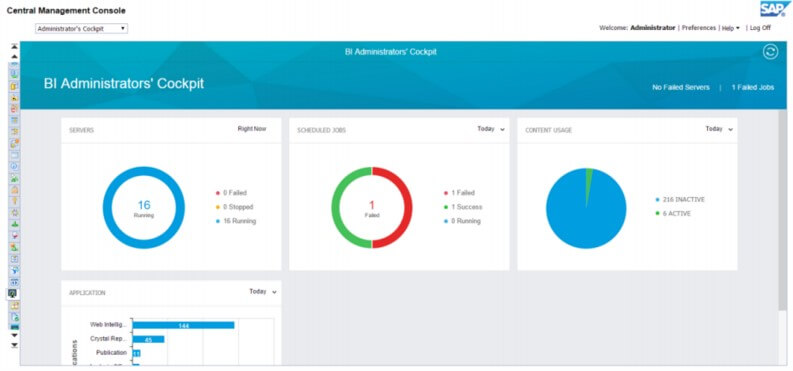Click No Failed Servers header link
793x371 pixels.
[x=681, y=87]
